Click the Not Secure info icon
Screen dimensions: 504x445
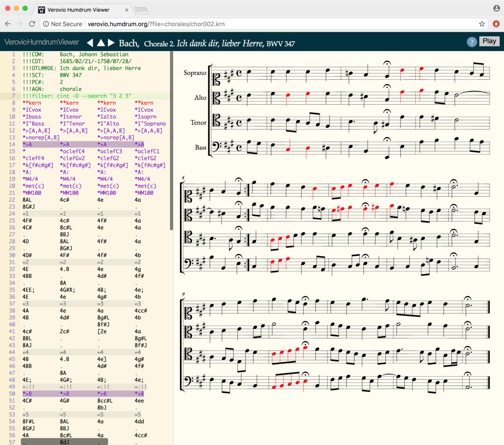point(46,24)
